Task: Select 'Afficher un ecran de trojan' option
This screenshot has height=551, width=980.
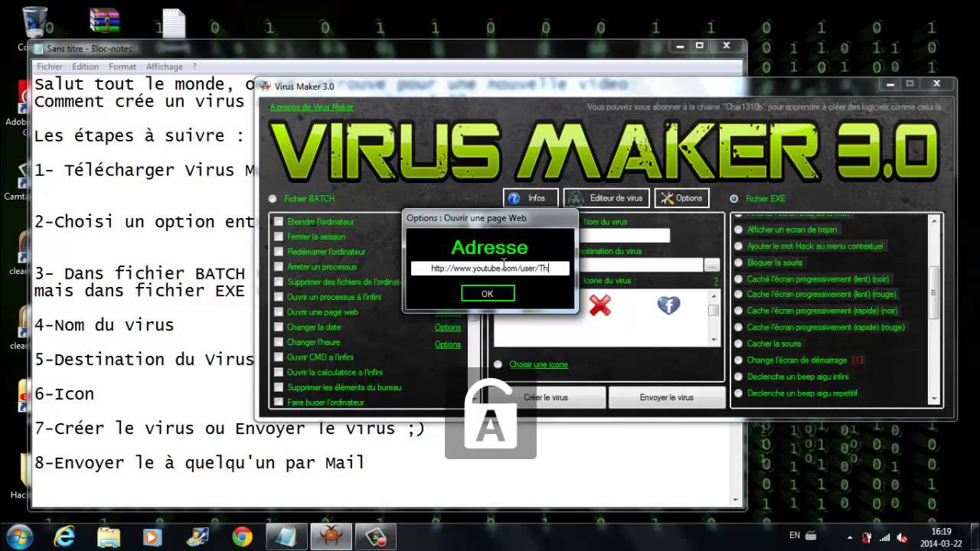Action: pyautogui.click(x=739, y=230)
